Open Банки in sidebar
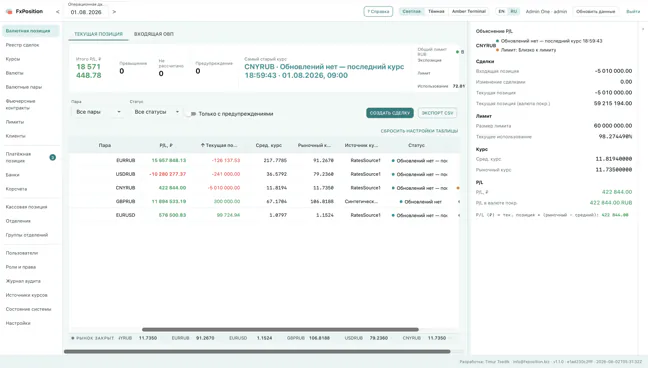 31,175
